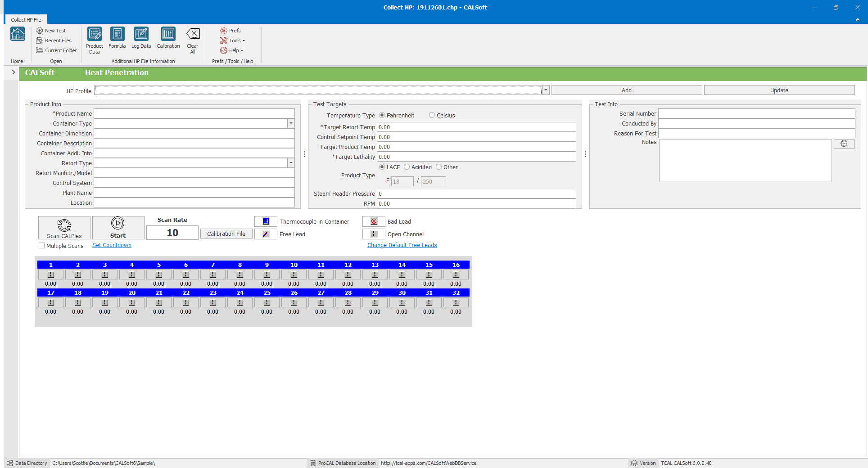Open the Set Countdown link
This screenshot has width=868, height=468.
(x=112, y=245)
